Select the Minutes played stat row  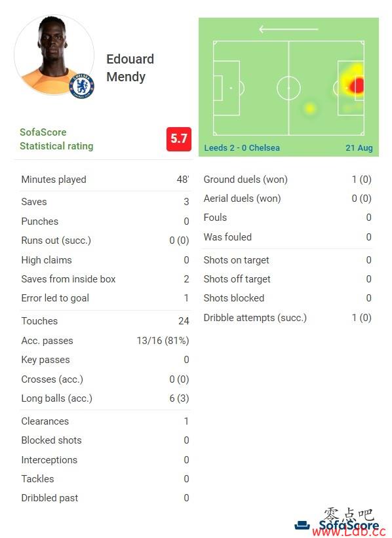105,180
